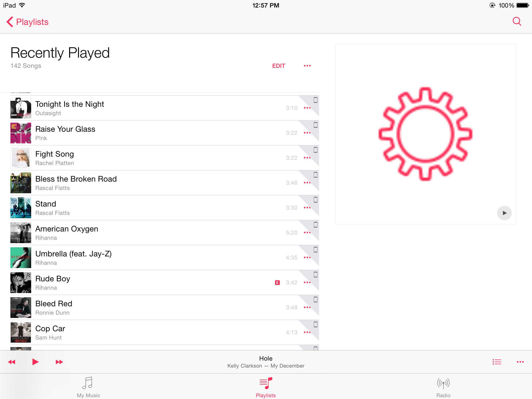Viewport: 532px width, 399px height.
Task: Edit the Recently Played playlist
Action: 278,66
